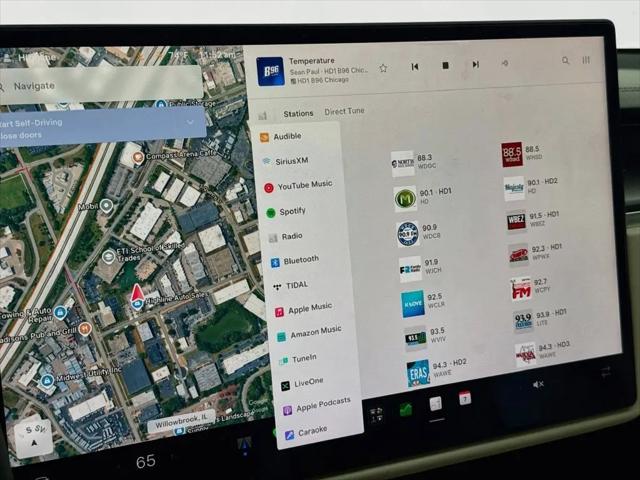Screen dimensions: 640x480
Task: Open media search magnifier icon
Action: 565,61
